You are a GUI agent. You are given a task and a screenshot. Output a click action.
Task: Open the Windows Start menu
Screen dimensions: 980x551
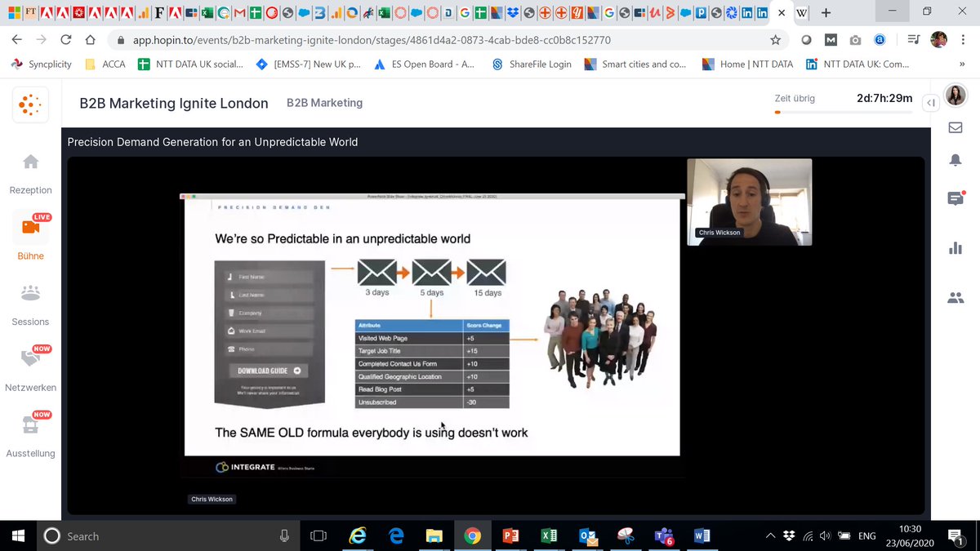pos(17,535)
